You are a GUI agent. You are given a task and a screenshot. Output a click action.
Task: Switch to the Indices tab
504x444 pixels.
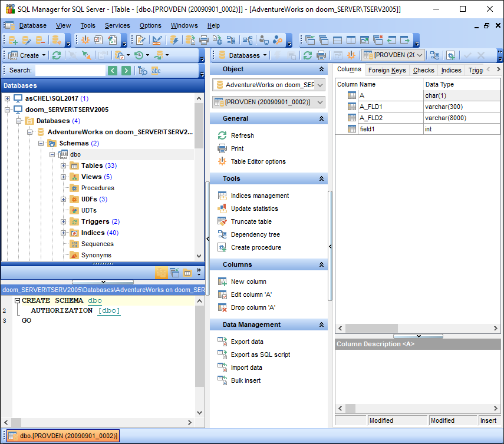(x=451, y=70)
